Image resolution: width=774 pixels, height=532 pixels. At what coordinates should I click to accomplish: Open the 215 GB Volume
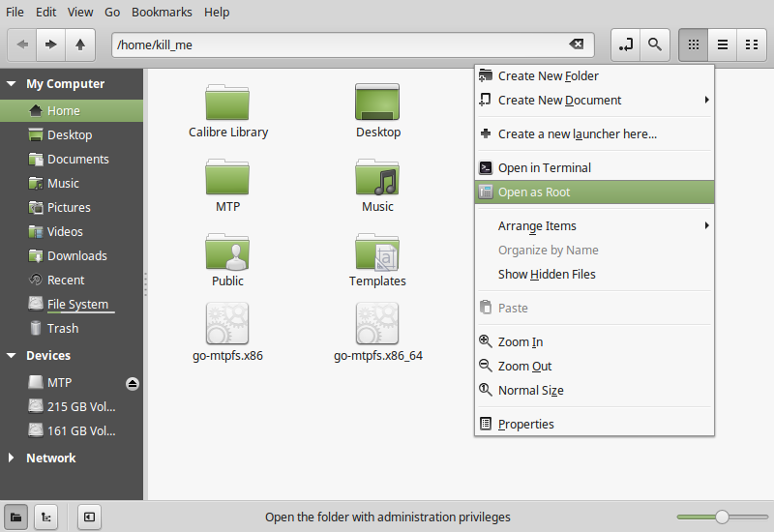click(72, 407)
